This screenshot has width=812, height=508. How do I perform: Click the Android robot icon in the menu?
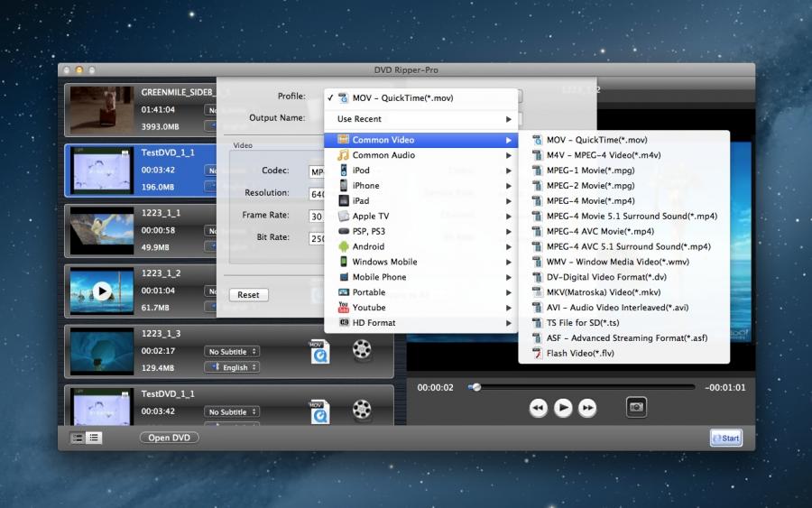(344, 246)
